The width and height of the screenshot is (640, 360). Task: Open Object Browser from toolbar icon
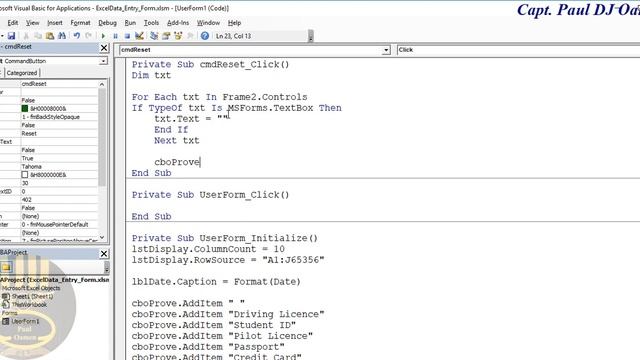point(178,36)
